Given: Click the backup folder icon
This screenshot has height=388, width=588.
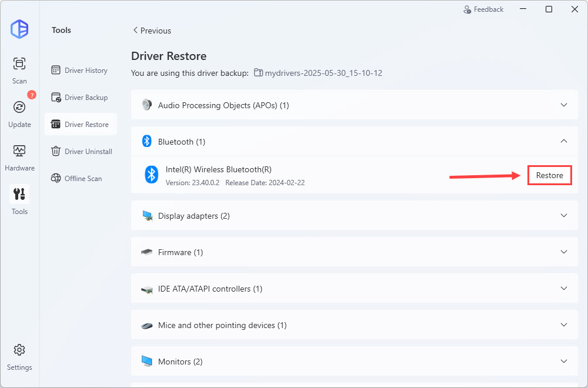Looking at the screenshot, I should coord(259,73).
